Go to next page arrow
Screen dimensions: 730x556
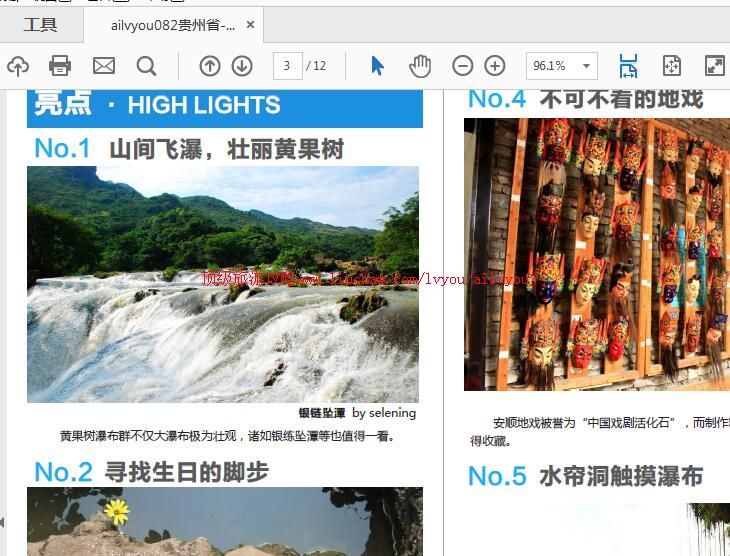click(x=242, y=66)
